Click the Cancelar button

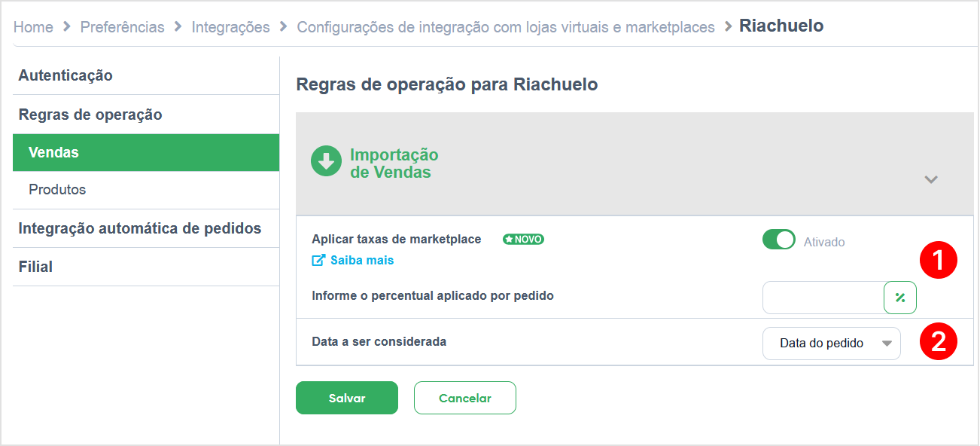click(x=465, y=398)
